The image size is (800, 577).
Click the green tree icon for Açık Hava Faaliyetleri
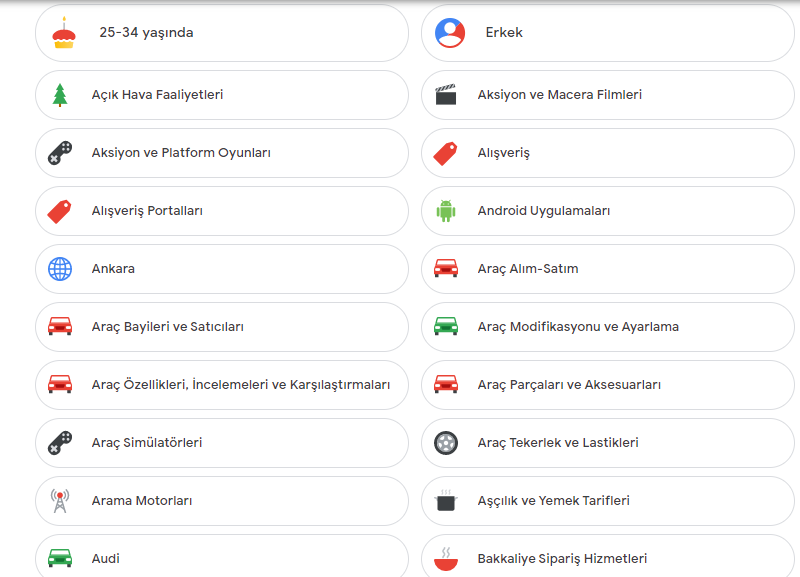click(60, 95)
